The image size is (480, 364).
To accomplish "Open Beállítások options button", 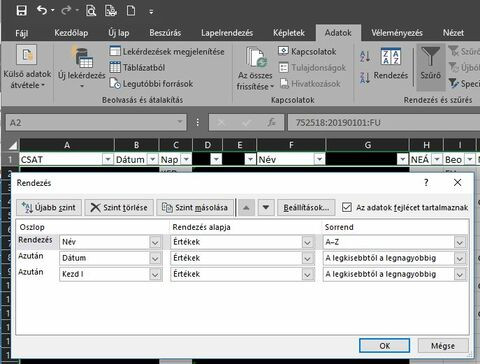I will point(306,208).
